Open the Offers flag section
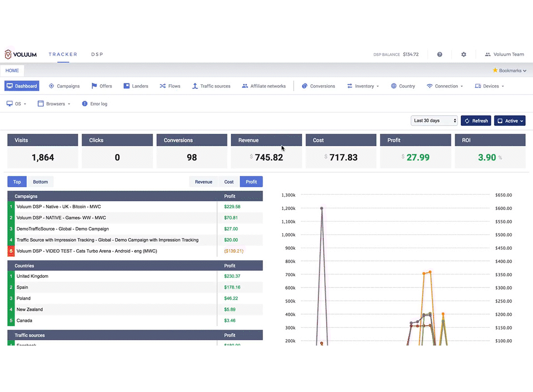The width and height of the screenshot is (533, 392). 102,86
